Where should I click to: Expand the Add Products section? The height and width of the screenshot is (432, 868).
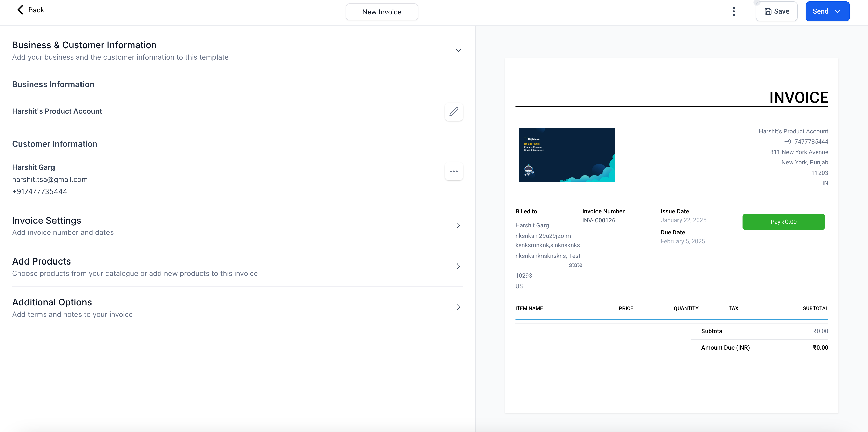[x=458, y=267]
